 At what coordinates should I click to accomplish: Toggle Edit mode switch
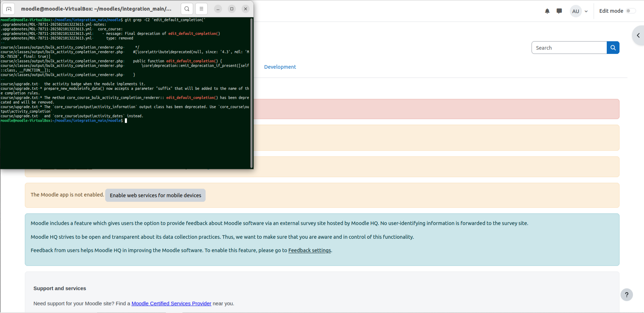[x=631, y=11]
